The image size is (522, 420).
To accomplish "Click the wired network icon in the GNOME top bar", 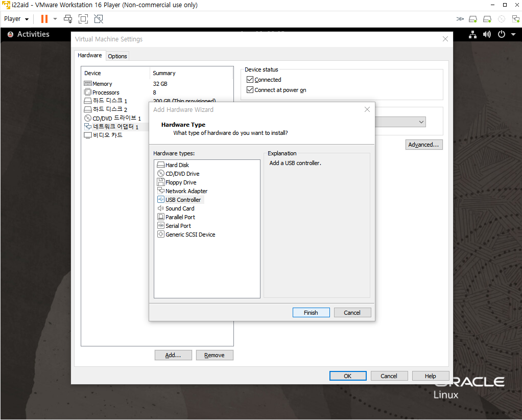I will [x=473, y=34].
